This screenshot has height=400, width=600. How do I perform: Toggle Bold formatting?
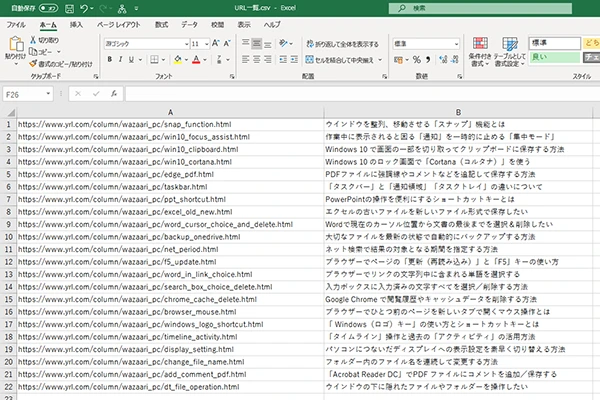(110, 60)
